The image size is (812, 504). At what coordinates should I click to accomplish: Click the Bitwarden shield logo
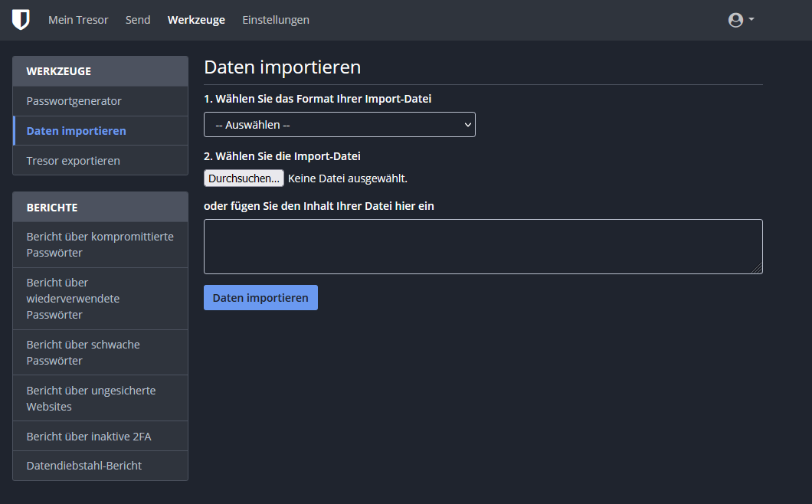[x=21, y=20]
